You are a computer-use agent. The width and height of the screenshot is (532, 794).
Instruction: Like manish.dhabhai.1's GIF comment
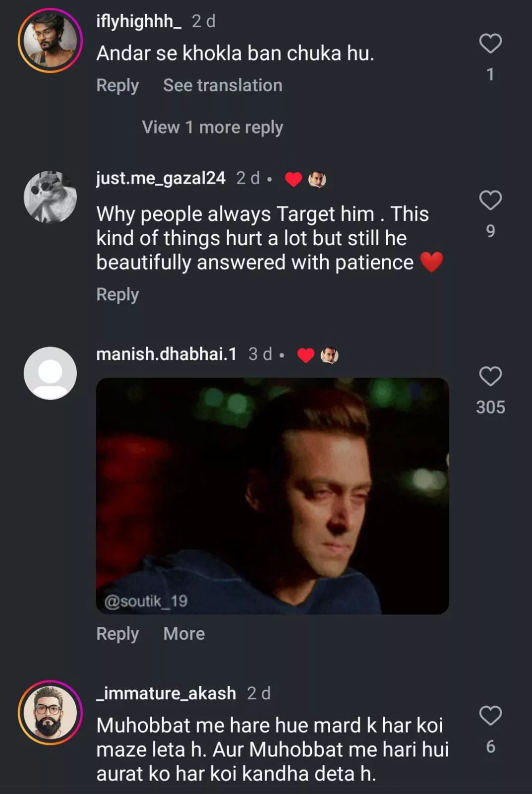[490, 376]
